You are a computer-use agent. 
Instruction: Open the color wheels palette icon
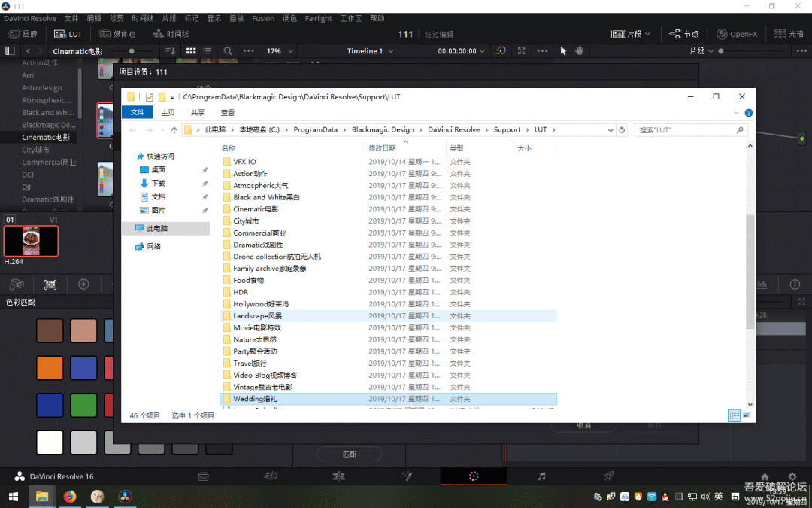pos(83,284)
